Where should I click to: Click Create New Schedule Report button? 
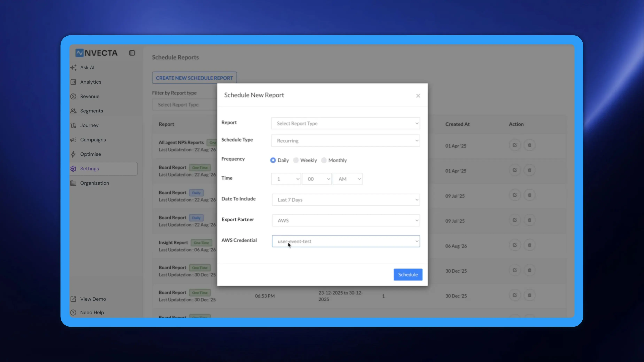(194, 78)
